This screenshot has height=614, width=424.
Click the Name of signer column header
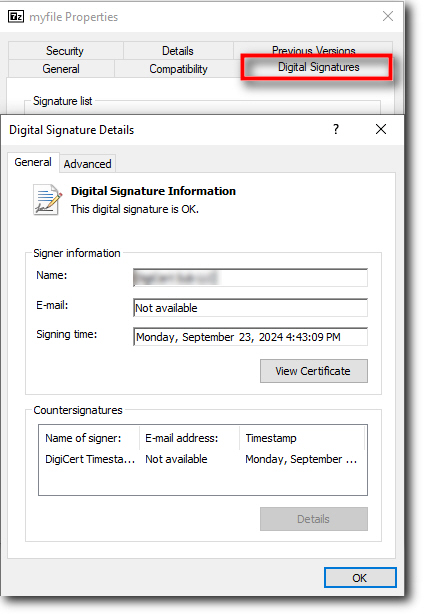[89, 438]
